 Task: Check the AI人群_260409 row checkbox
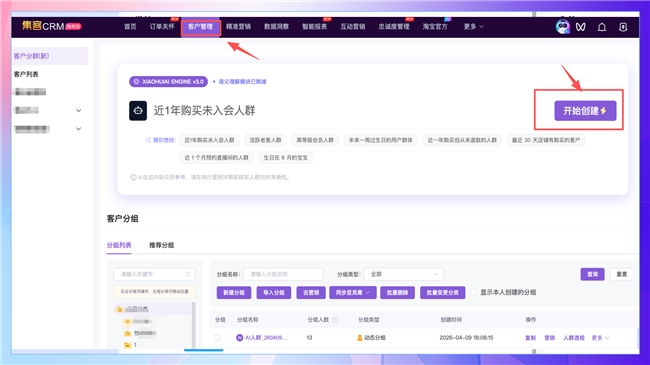(217, 338)
